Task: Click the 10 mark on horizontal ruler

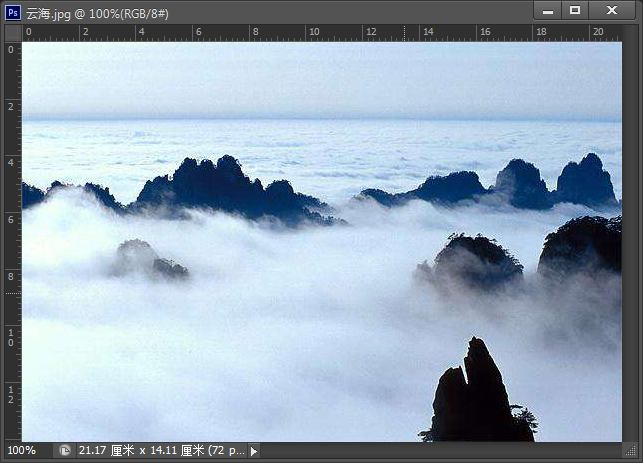Action: pyautogui.click(x=313, y=32)
